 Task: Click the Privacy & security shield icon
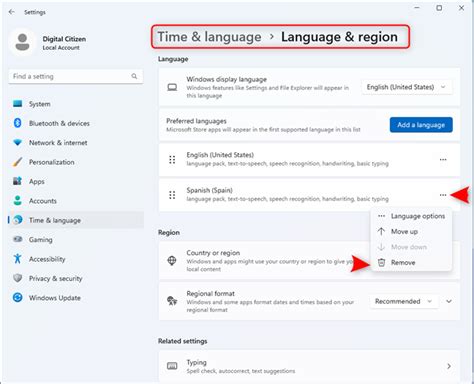(18, 278)
